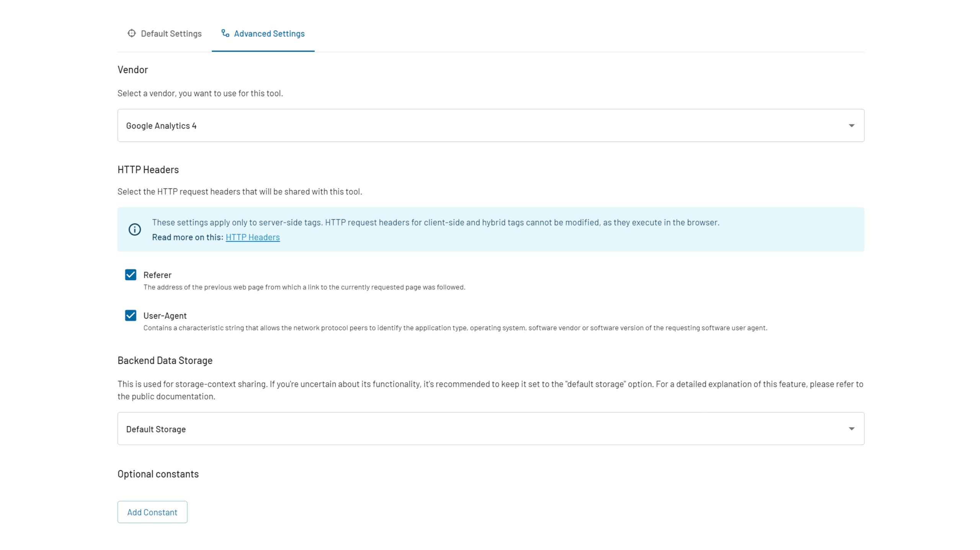Open the HTTP Headers documentation link
The height and width of the screenshot is (550, 980).
pos(252,237)
